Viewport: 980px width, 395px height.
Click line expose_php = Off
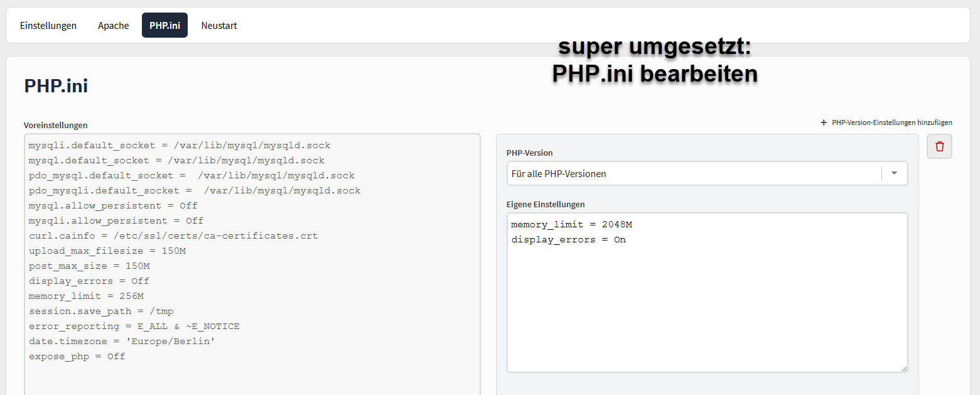coord(77,356)
